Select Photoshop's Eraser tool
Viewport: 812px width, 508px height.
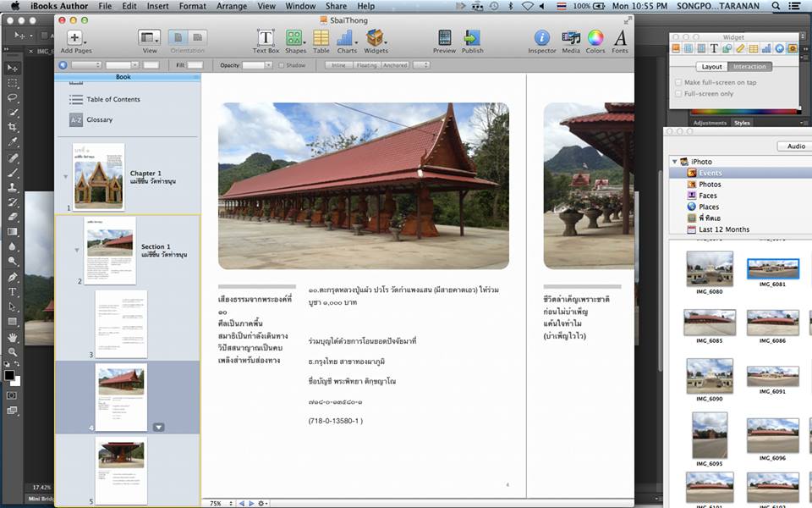[12, 217]
